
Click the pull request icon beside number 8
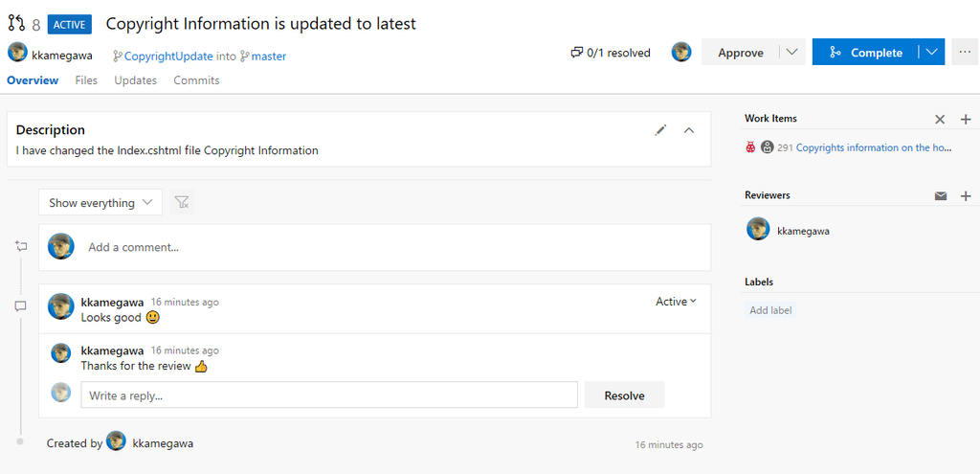coord(16,24)
